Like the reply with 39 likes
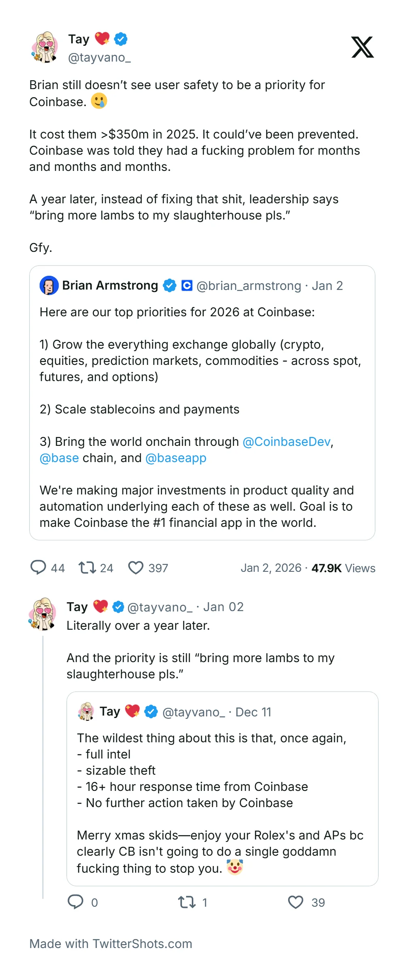Image resolution: width=403 pixels, height=980 pixels. (295, 902)
